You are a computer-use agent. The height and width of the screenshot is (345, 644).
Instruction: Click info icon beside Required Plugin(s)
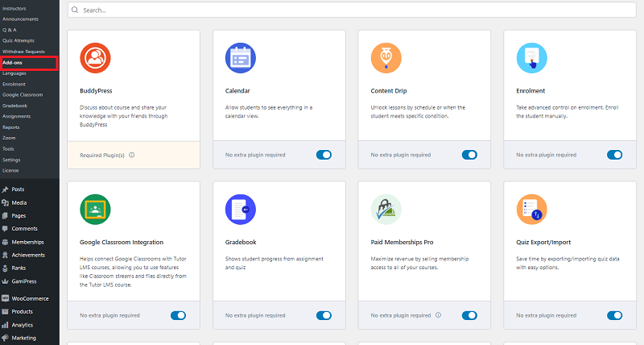[x=132, y=155]
